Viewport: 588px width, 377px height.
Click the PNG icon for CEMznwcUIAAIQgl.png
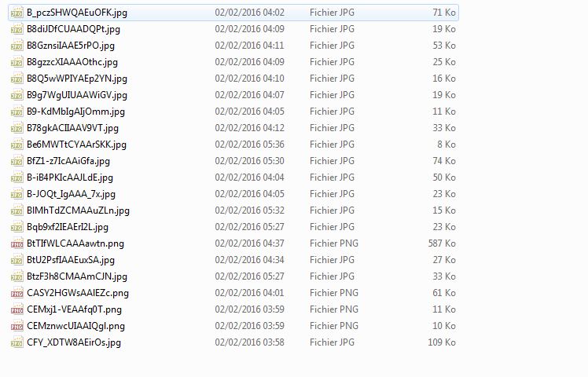coord(17,326)
